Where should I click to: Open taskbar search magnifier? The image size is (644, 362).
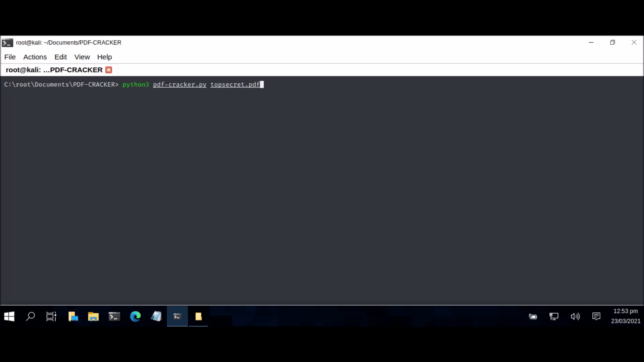point(31,316)
